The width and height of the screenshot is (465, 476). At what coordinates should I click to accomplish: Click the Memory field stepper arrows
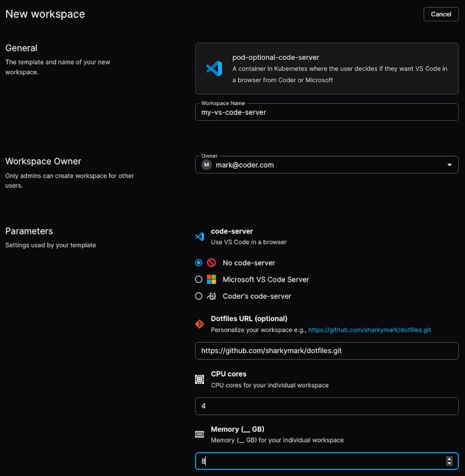449,461
